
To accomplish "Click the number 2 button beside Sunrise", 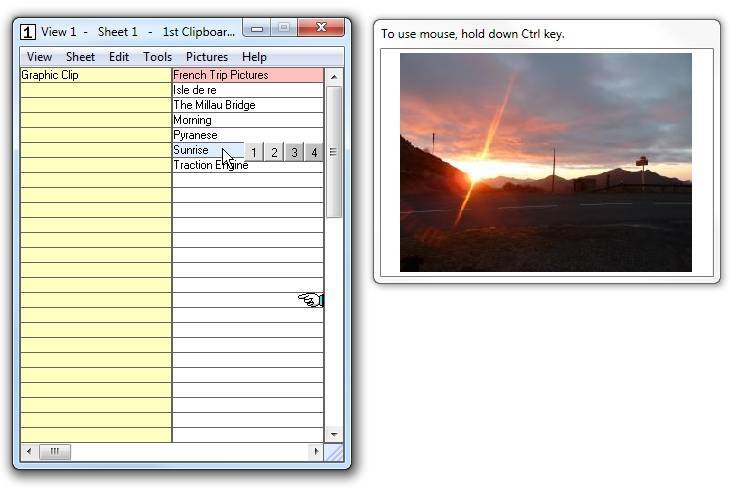I will tap(274, 152).
